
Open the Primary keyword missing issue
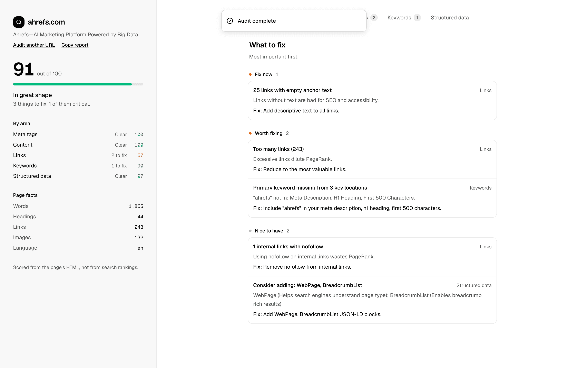click(372, 198)
